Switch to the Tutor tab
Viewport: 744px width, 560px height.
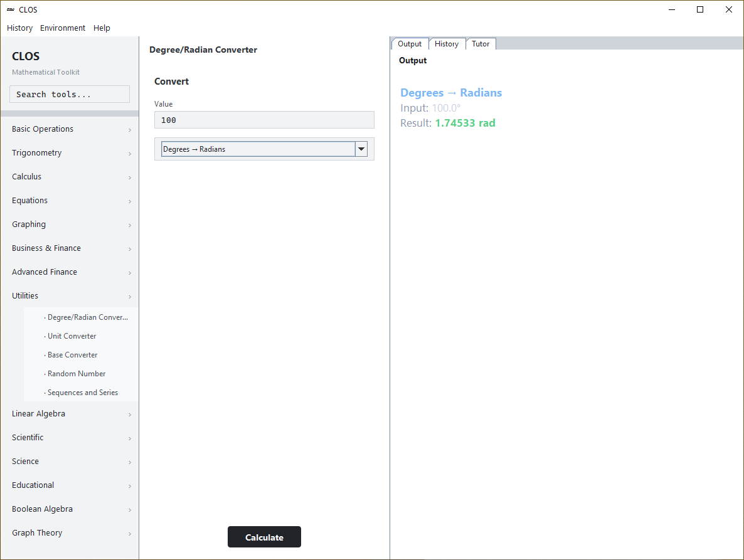(x=481, y=44)
